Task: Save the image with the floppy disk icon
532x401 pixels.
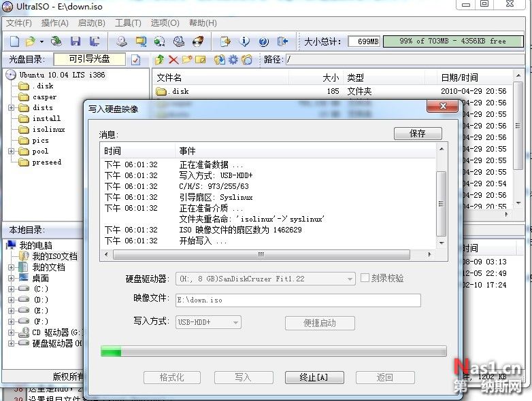Action: point(76,41)
